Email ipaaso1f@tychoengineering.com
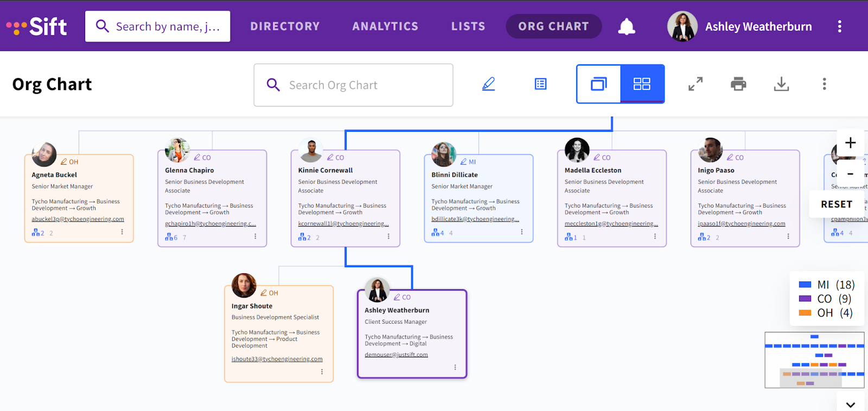This screenshot has height=411, width=868. pyautogui.click(x=741, y=223)
